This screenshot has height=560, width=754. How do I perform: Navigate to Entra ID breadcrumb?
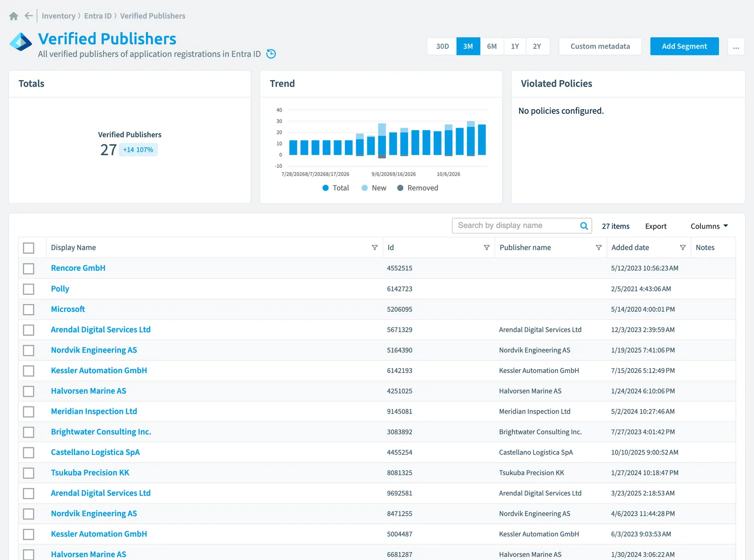[98, 16]
